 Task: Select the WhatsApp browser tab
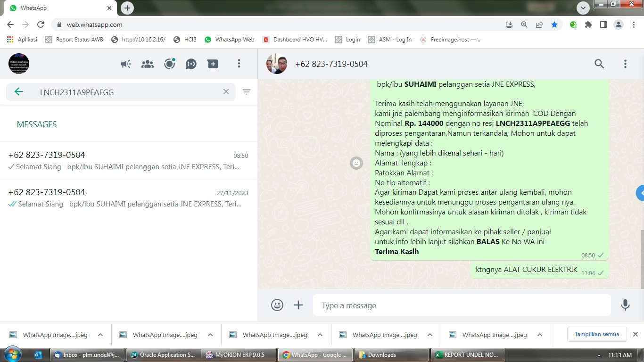click(x=61, y=8)
